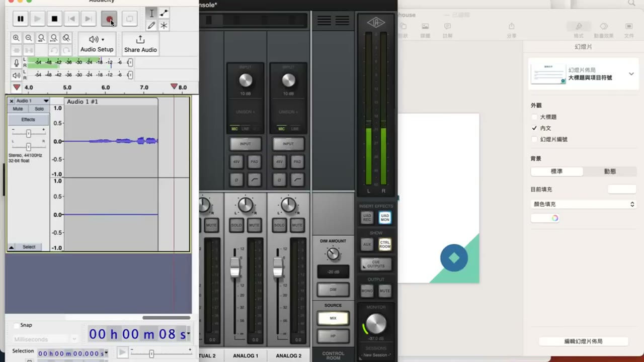Screen dimensions: 644x362
Task: Open the Audio Setup dropdown
Action: [97, 44]
